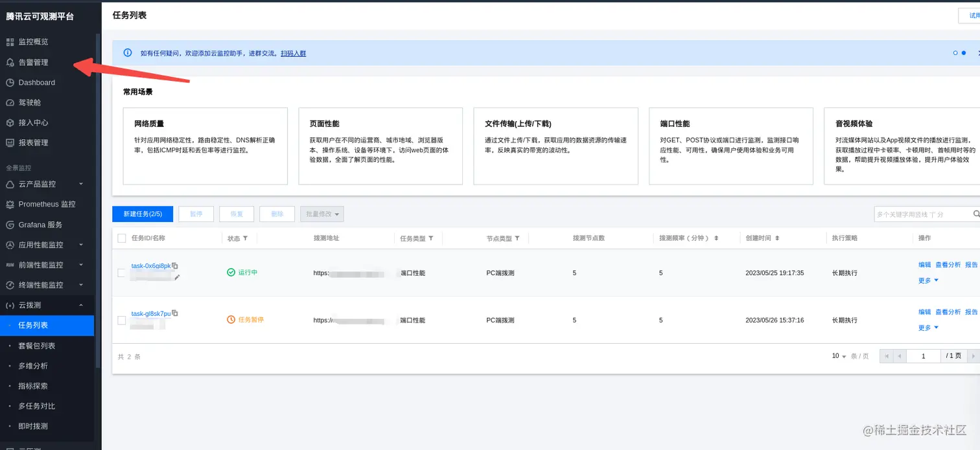The height and width of the screenshot is (450, 980).
Task: Click the 云产品监控 cloud icon
Action: (10, 184)
